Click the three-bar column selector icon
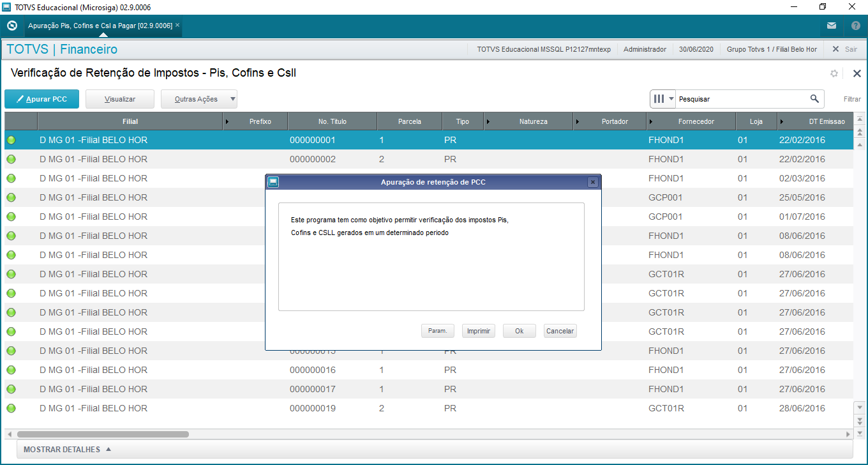This screenshot has width=868, height=465. coord(659,99)
